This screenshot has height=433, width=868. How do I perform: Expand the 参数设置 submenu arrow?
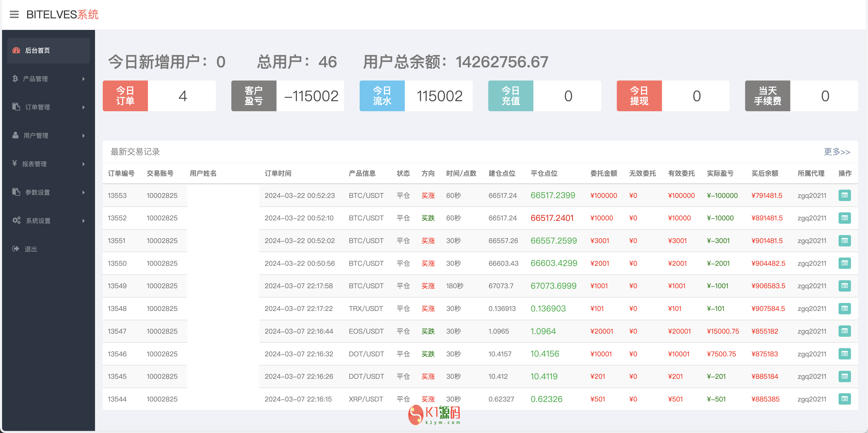[x=84, y=192]
